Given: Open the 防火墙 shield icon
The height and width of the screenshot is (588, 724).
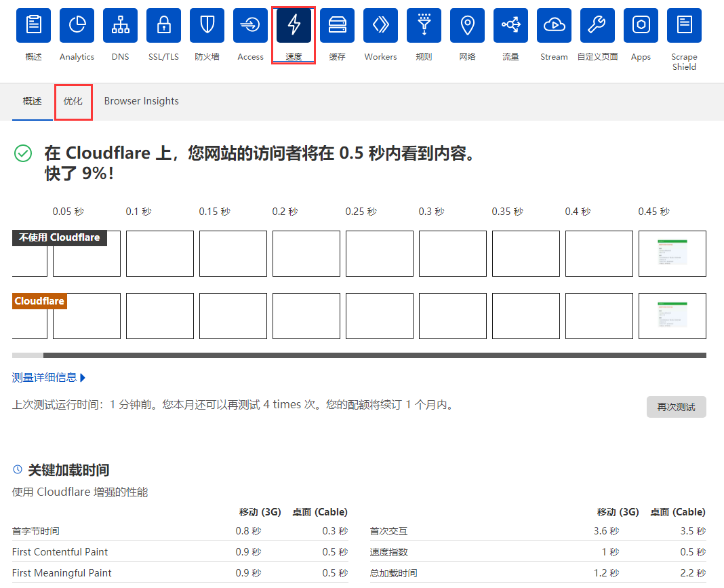Looking at the screenshot, I should (207, 25).
